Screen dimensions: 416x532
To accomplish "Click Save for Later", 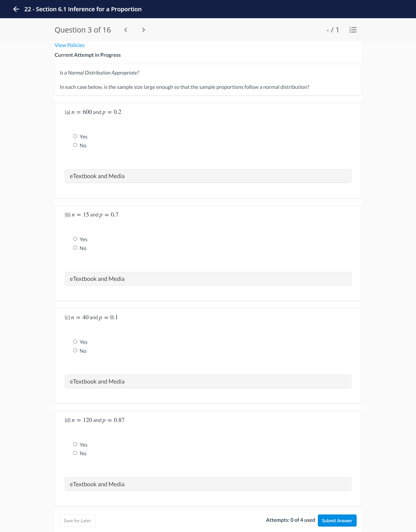I will coord(77,520).
